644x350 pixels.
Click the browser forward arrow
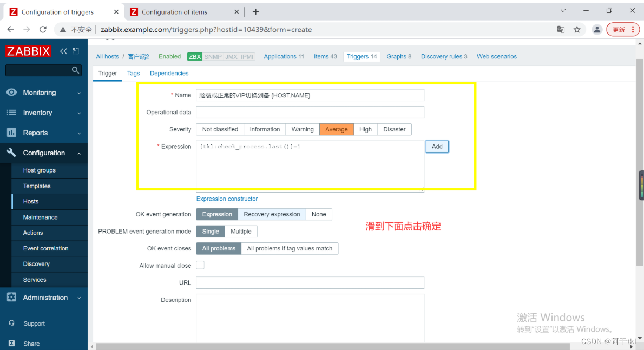coord(27,30)
